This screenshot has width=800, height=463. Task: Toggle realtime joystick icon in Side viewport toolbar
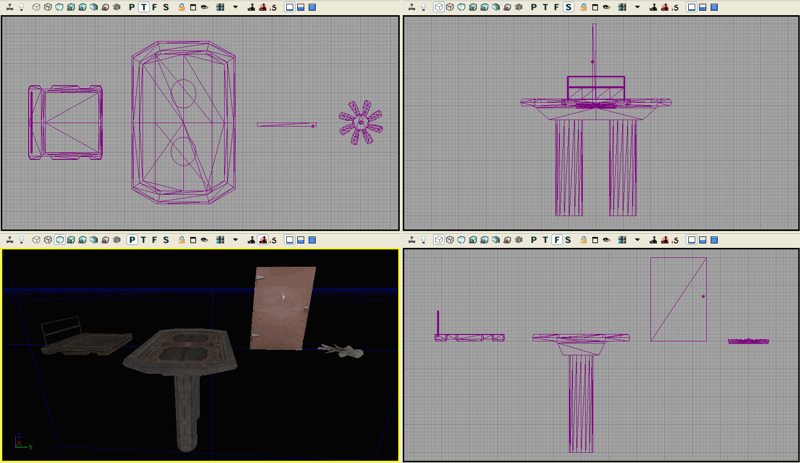[x=412, y=7]
